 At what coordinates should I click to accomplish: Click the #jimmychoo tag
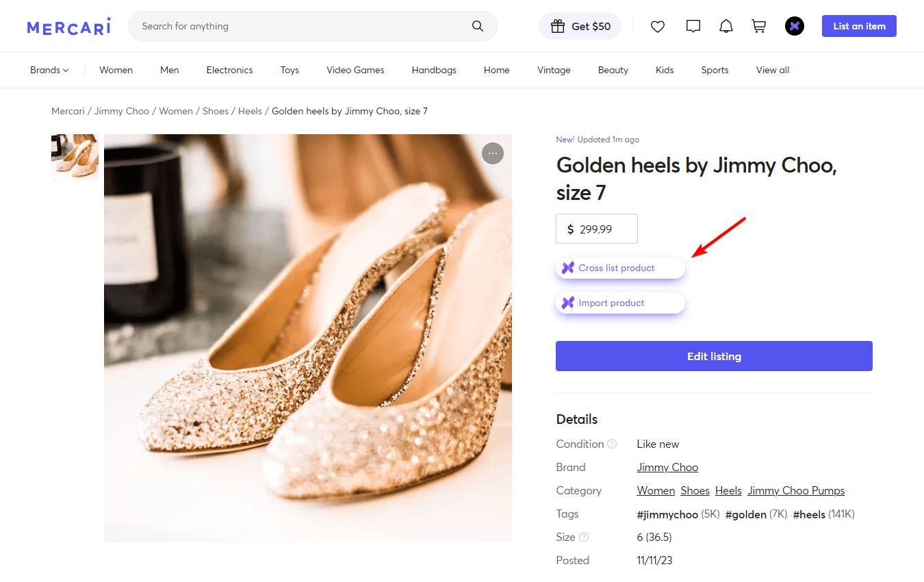click(x=667, y=514)
